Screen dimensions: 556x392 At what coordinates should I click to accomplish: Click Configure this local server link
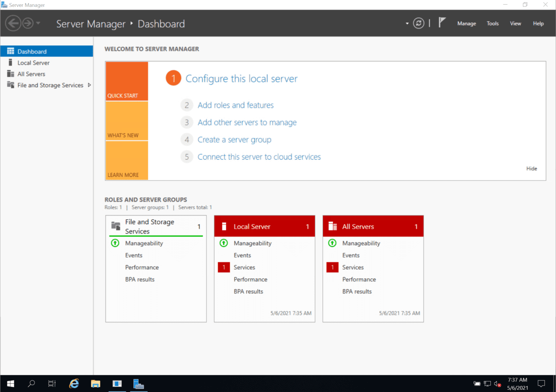click(x=242, y=79)
